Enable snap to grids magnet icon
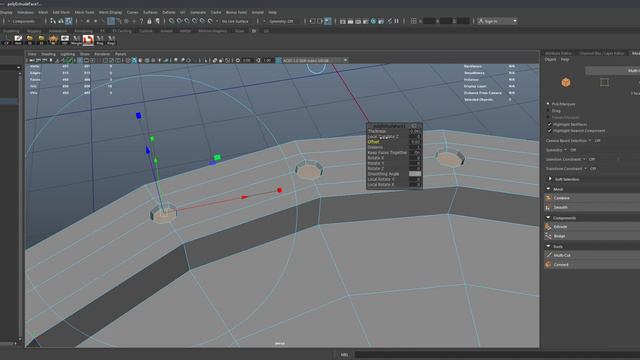The width and height of the screenshot is (640, 360). pos(171,21)
